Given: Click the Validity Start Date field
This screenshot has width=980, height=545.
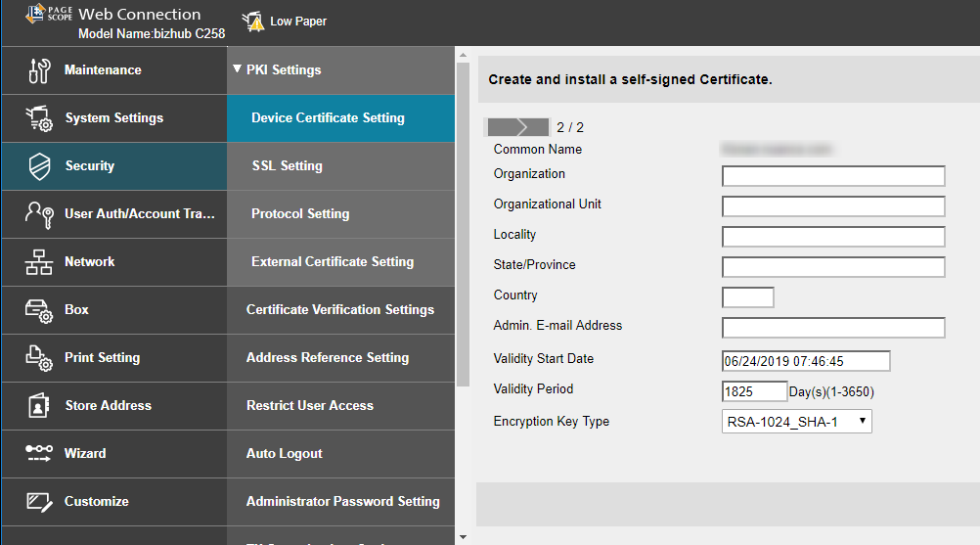Looking at the screenshot, I should click(806, 361).
